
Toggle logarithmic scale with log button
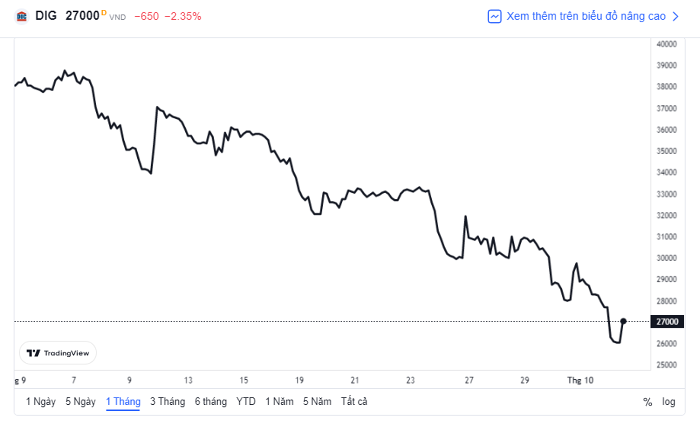point(668,402)
